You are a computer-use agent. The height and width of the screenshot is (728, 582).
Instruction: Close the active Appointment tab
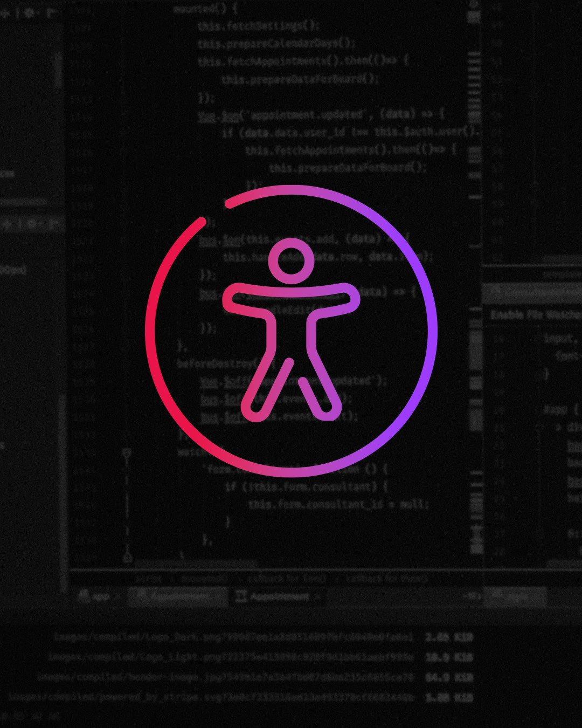[318, 596]
